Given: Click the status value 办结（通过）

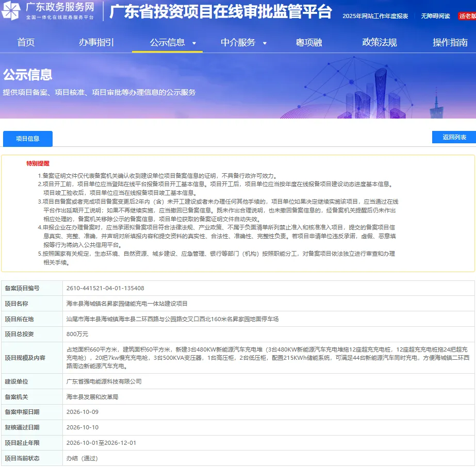Looking at the screenshot, I should coord(82,459).
